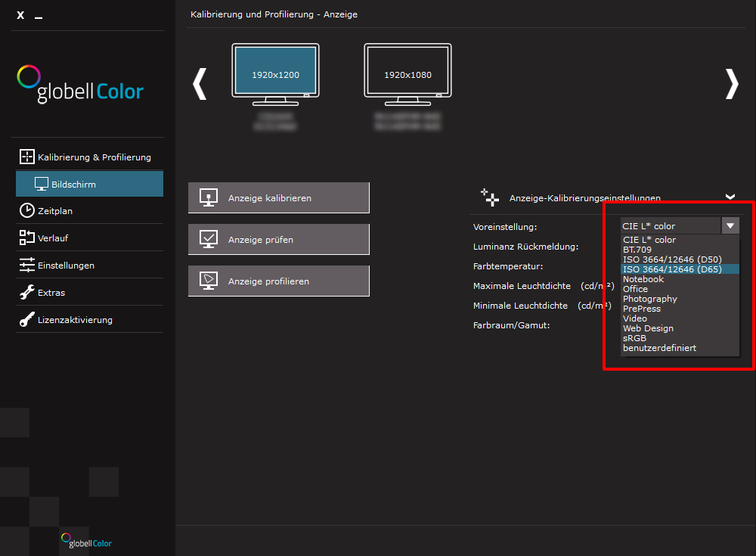Click the Bildschirm monitor icon in sidebar

41,184
